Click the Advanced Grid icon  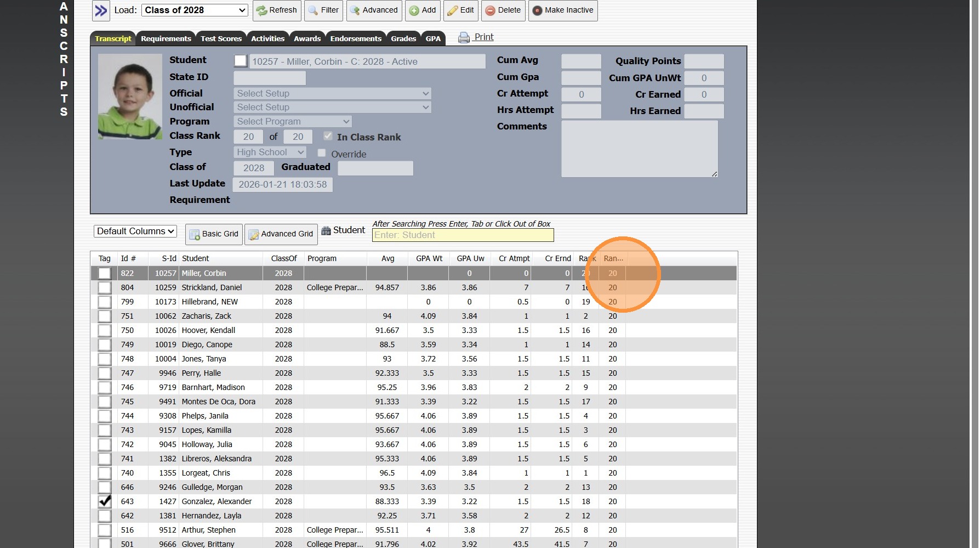coord(254,235)
